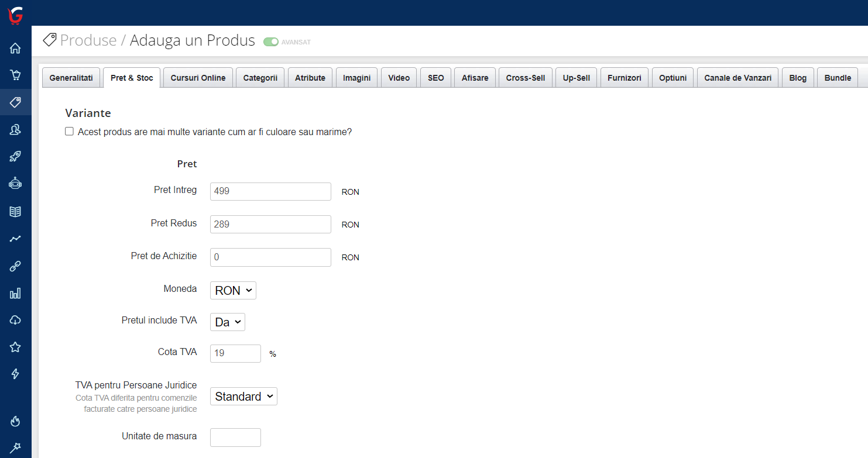Toggle the AVANSAT switch
The image size is (868, 458).
click(270, 42)
